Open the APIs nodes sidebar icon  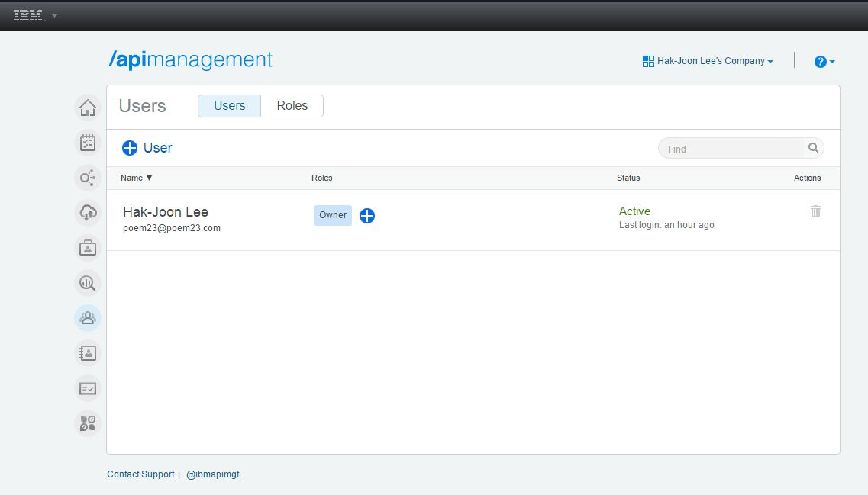88,178
